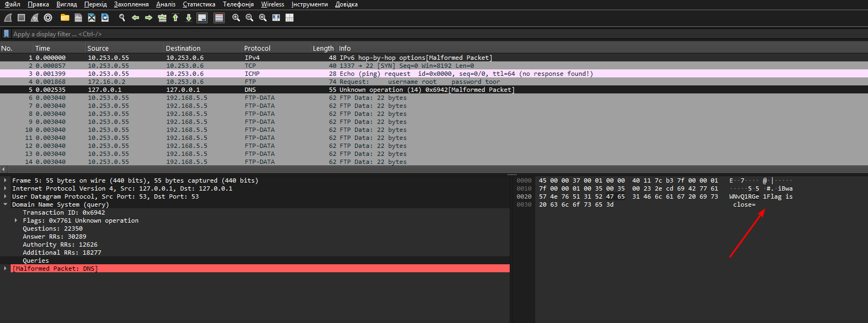Expand the Flags: 0x7761 entry
Viewport: 868px width, 323px height.
click(x=16, y=220)
